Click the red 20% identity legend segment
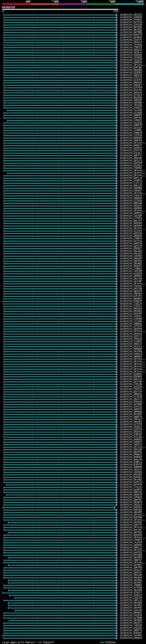 [x=16, y=4]
